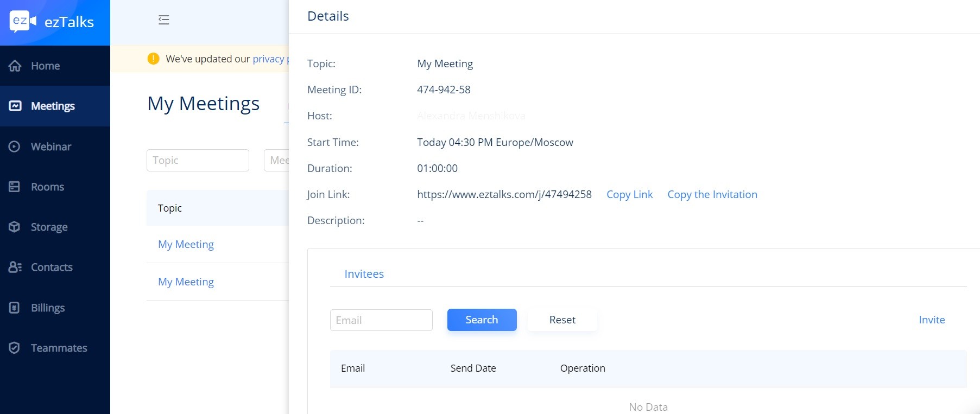Click Copy the Invitation link

(712, 194)
